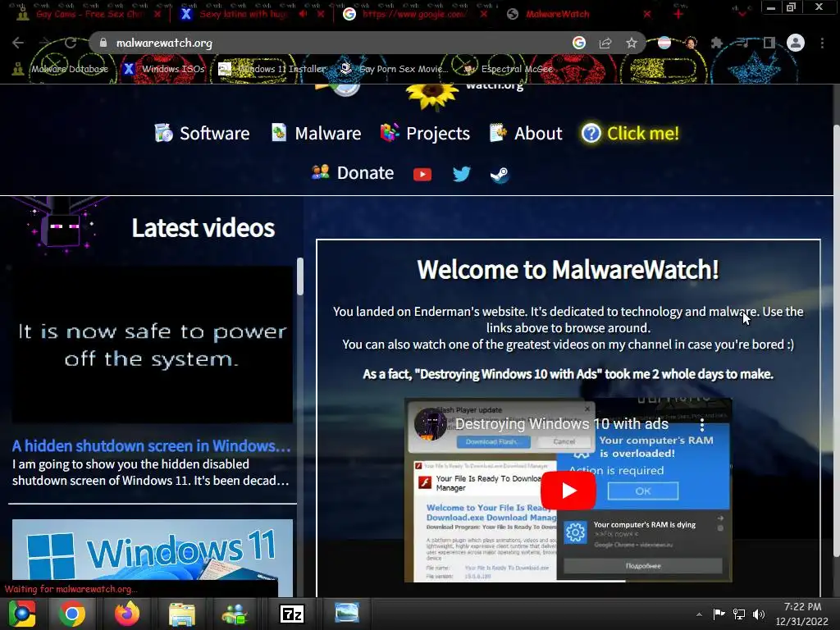
Task: Bookmark this page with the star icon
Action: click(x=632, y=43)
